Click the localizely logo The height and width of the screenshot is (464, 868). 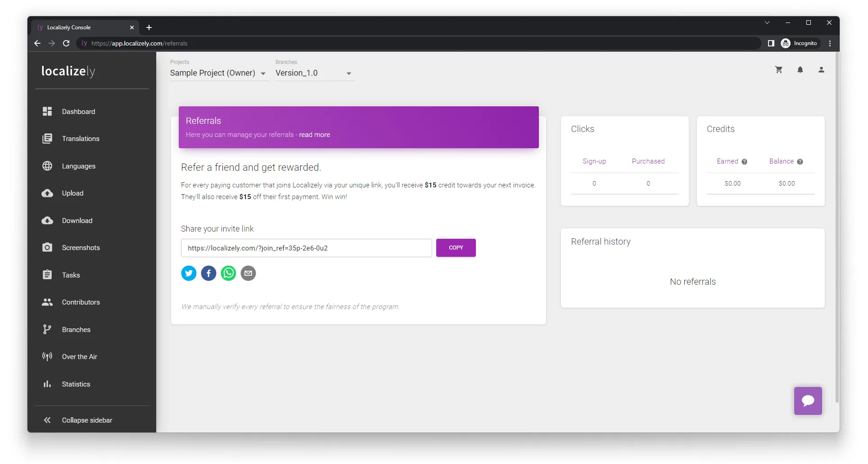click(x=68, y=71)
